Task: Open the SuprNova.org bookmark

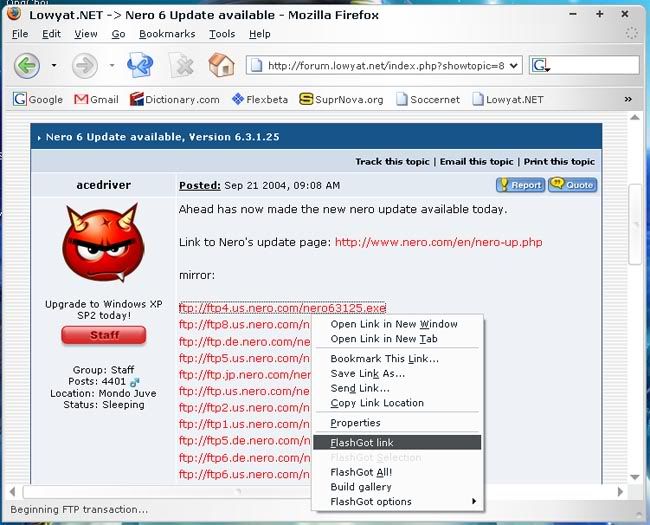Action: (x=341, y=100)
